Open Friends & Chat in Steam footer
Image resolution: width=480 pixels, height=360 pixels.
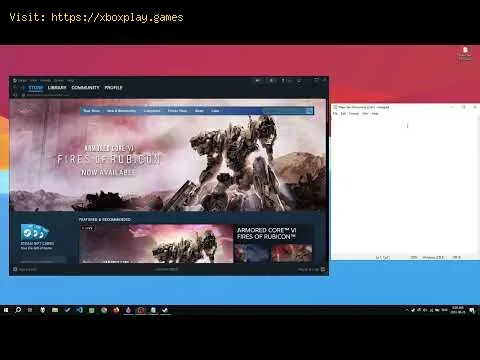[311, 269]
